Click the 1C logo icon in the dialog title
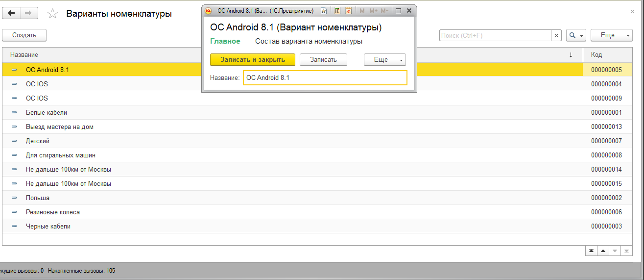 (209, 10)
